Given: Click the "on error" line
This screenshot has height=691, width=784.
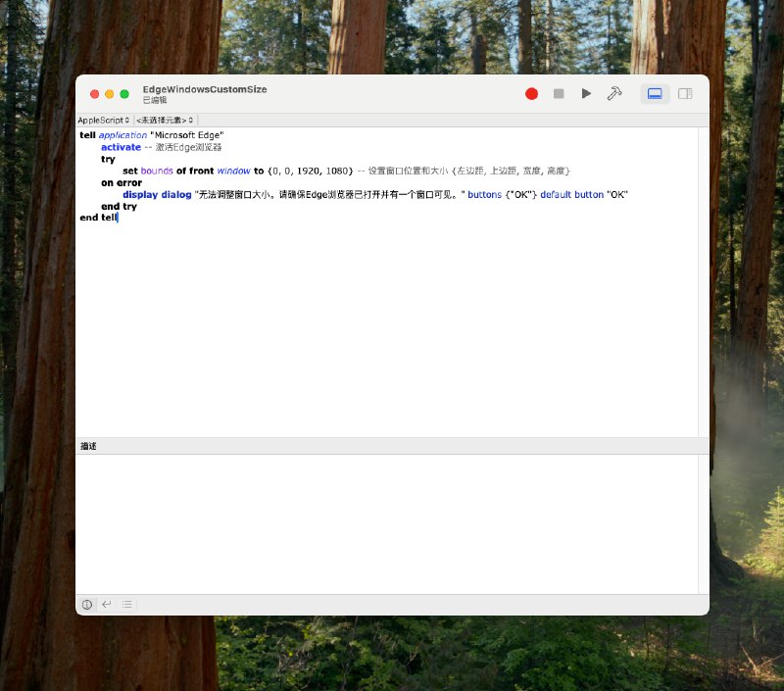Looking at the screenshot, I should click(122, 183).
